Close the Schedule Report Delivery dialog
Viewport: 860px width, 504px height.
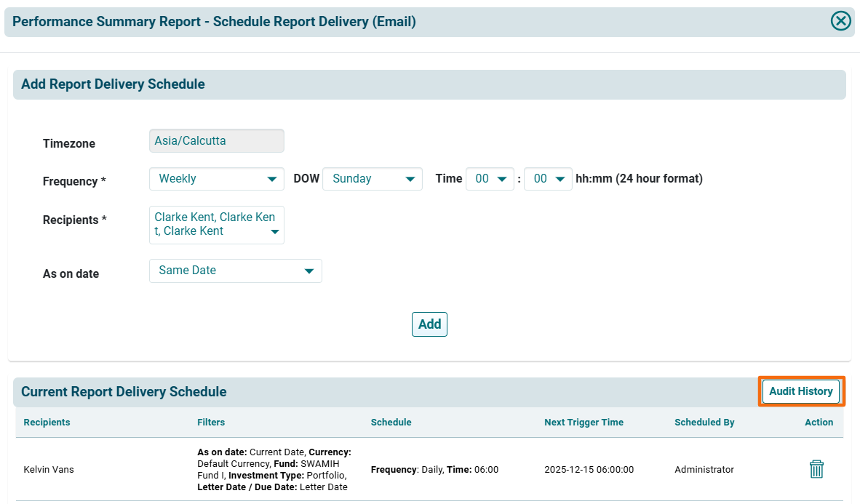click(x=840, y=21)
